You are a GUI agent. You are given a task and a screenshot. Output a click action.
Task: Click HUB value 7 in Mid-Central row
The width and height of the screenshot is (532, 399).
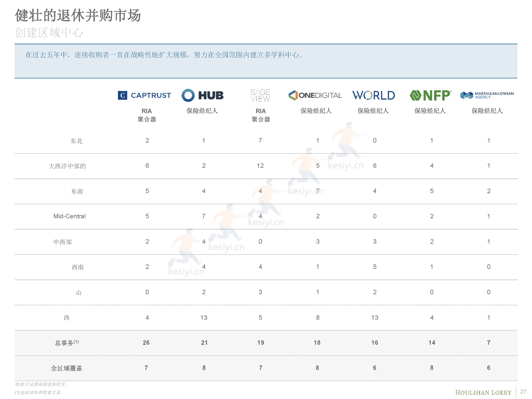coord(204,216)
